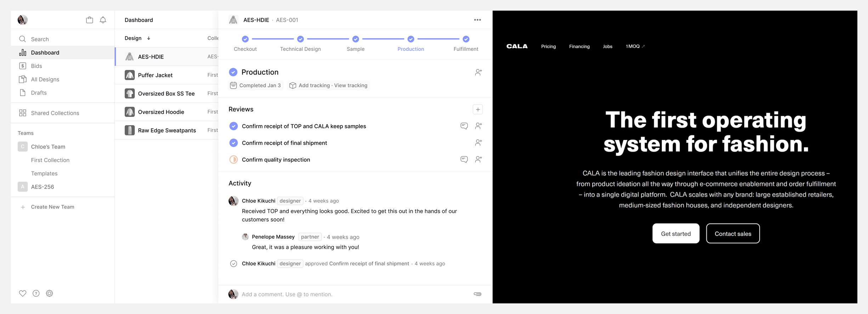Select the Oversized Hoodie row
The width and height of the screenshot is (868, 314).
[166, 112]
